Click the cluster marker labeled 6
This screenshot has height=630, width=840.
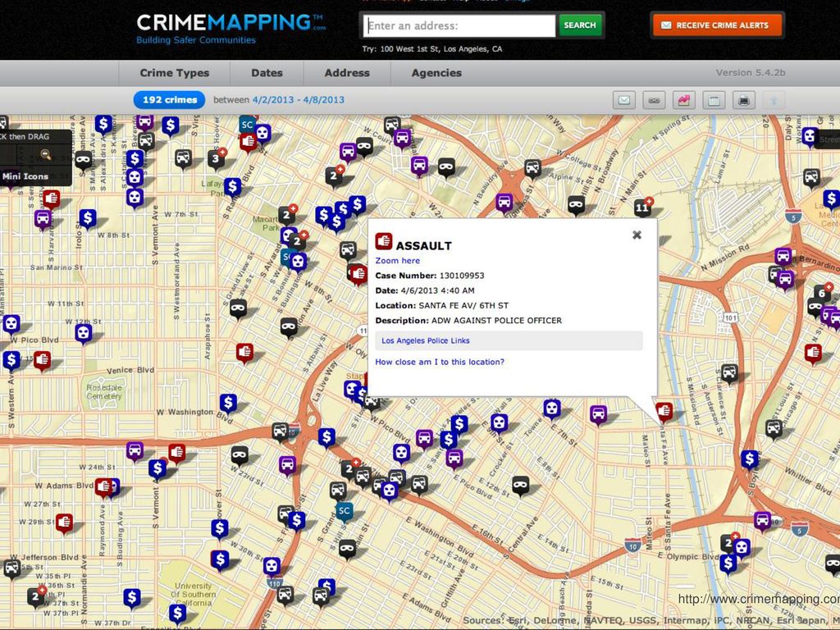pos(822,293)
